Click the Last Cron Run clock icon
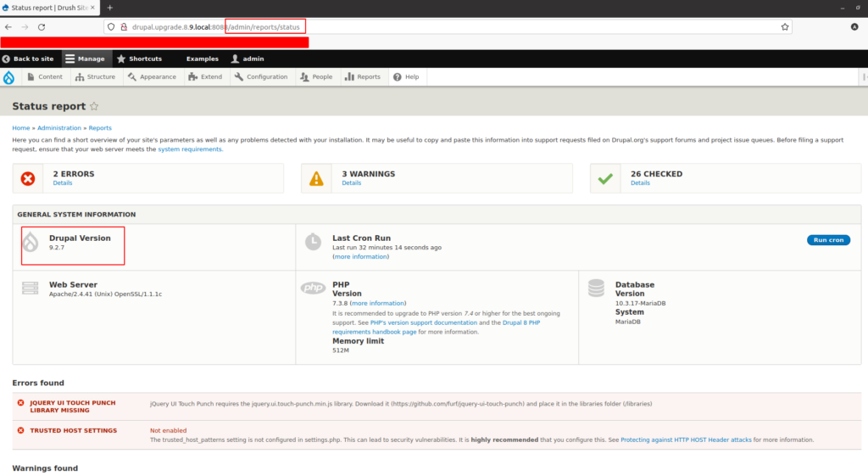 (x=313, y=242)
